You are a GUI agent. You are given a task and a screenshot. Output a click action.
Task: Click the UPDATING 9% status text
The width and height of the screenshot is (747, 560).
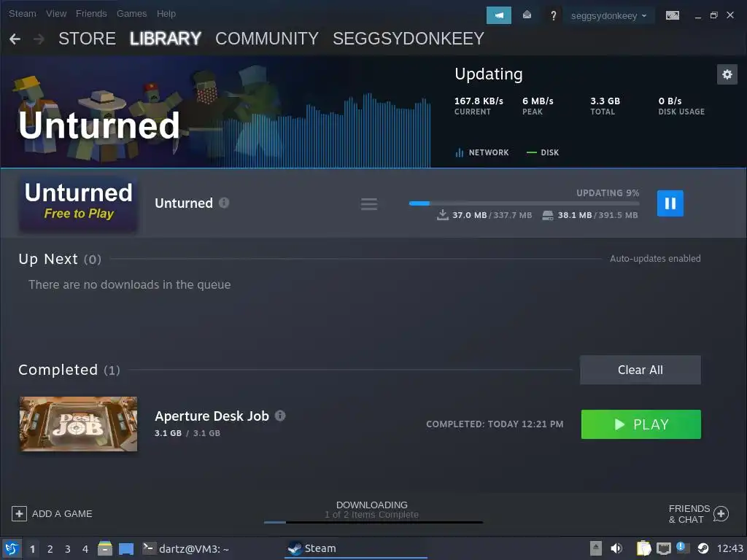(608, 192)
